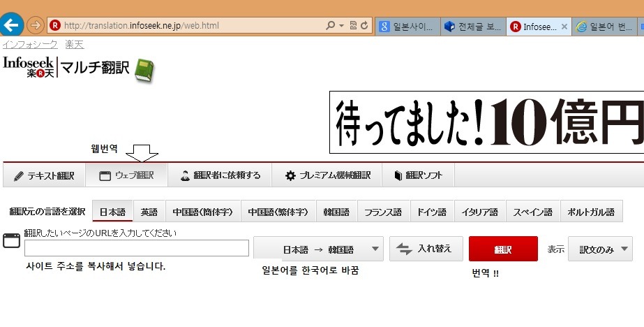The image size is (644, 327).
Task: Open the 翻訳者に依頼する tab
Action: 220,175
